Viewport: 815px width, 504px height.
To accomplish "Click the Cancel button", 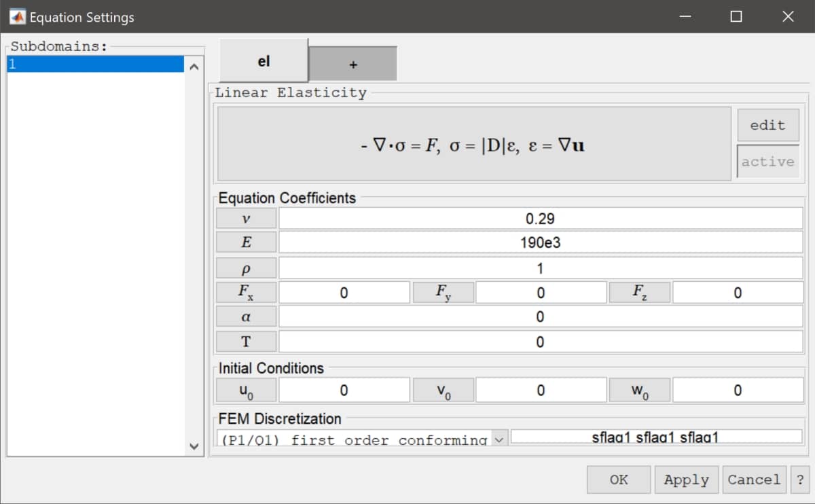I will tap(754, 480).
